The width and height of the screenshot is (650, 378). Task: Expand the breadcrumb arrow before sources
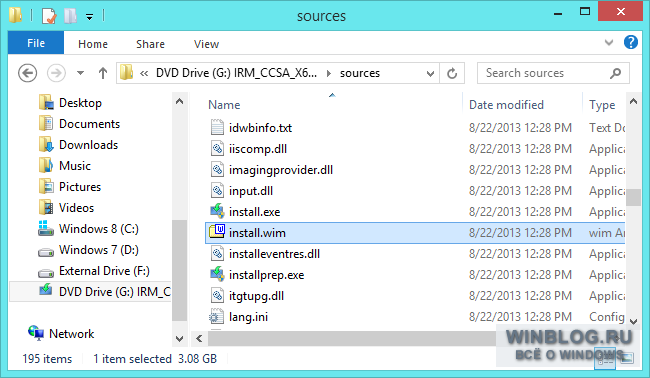tap(329, 73)
